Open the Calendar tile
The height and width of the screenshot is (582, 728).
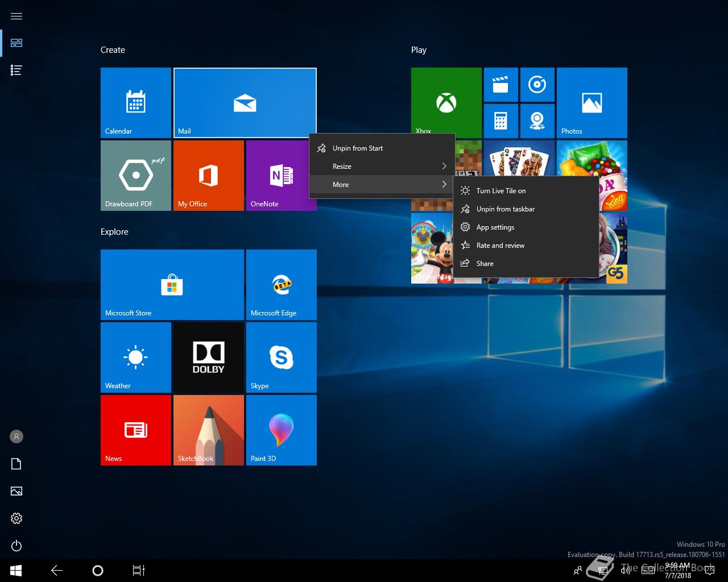(136, 103)
